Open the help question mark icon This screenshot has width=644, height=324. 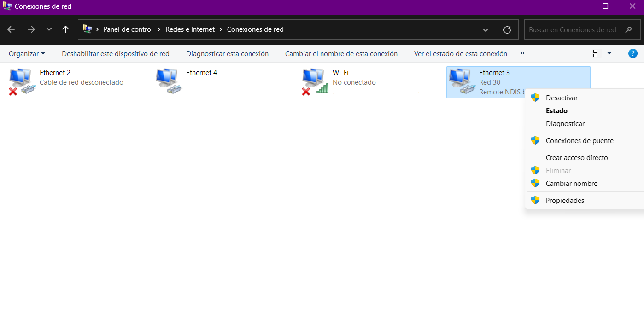pyautogui.click(x=633, y=53)
